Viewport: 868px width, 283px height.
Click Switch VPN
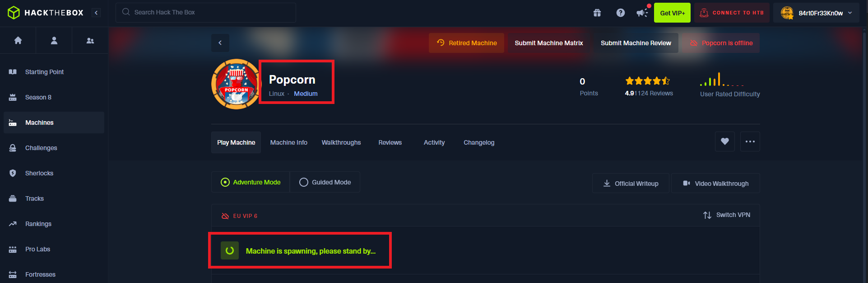click(x=727, y=215)
